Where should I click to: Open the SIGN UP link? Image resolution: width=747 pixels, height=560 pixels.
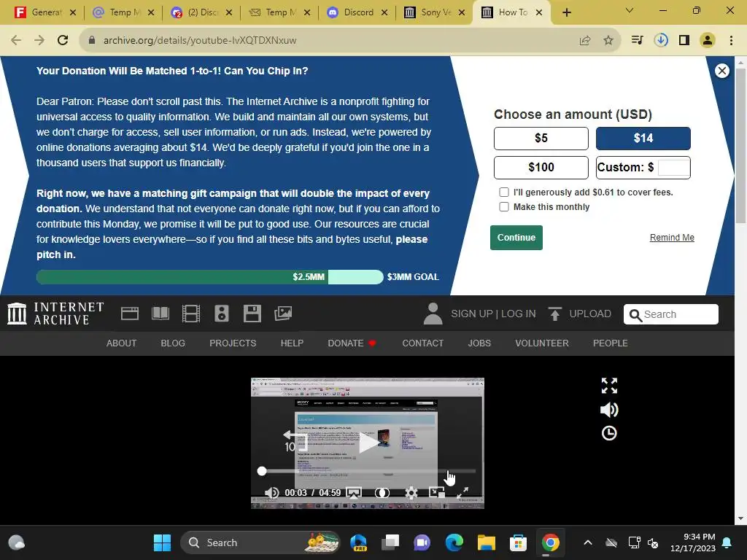pyautogui.click(x=472, y=314)
